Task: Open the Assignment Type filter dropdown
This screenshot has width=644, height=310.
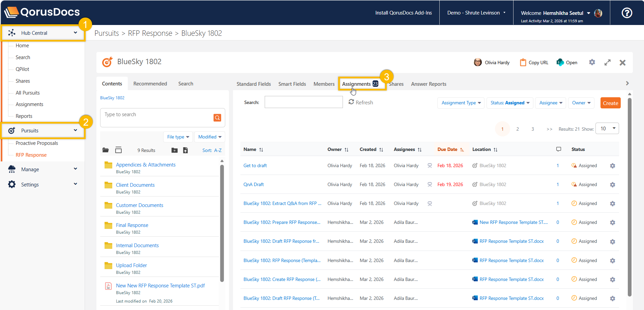Action: point(461,103)
